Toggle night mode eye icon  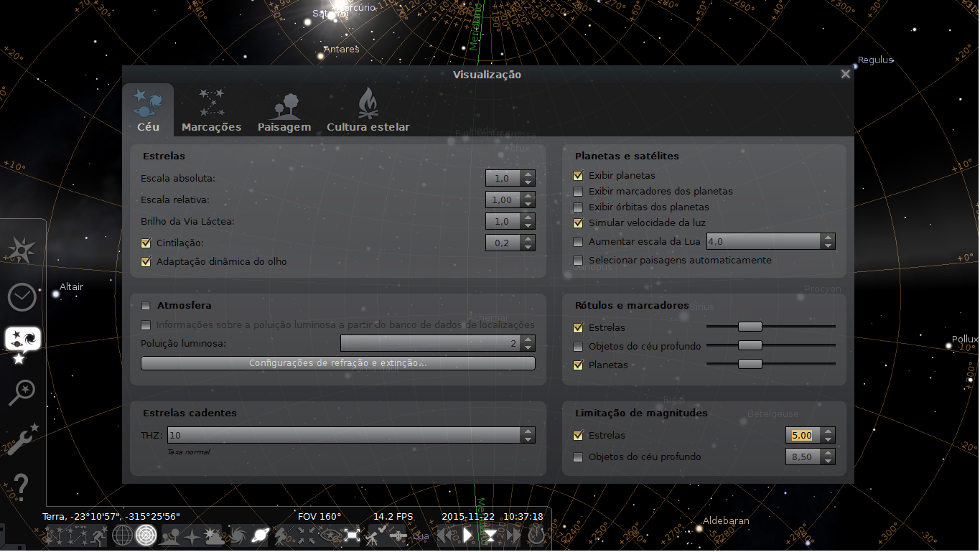(x=329, y=535)
